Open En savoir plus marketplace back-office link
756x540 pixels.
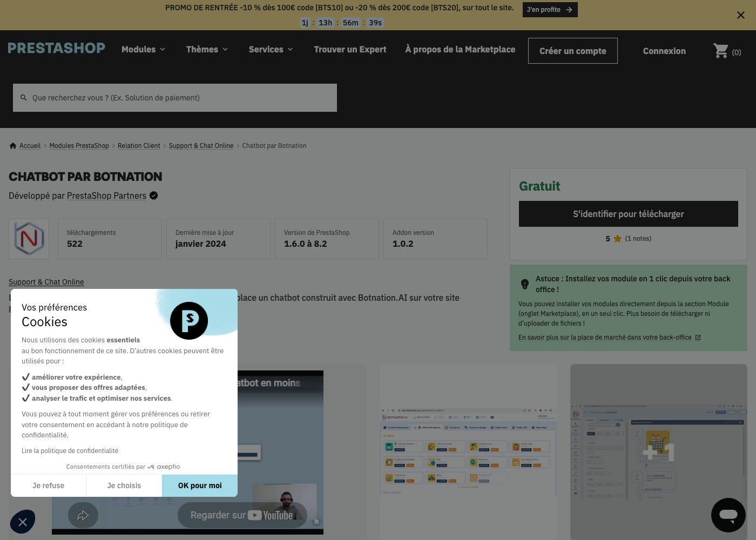[605, 337]
